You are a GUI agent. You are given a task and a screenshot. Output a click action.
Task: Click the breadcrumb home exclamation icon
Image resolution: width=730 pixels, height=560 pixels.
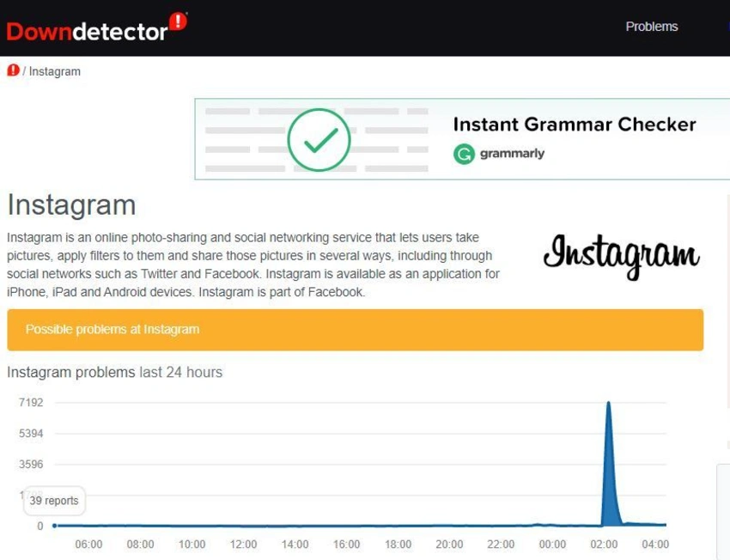13,70
